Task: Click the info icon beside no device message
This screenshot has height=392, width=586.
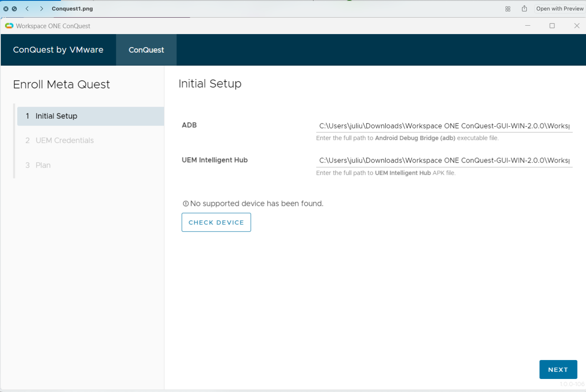Action: 186,204
